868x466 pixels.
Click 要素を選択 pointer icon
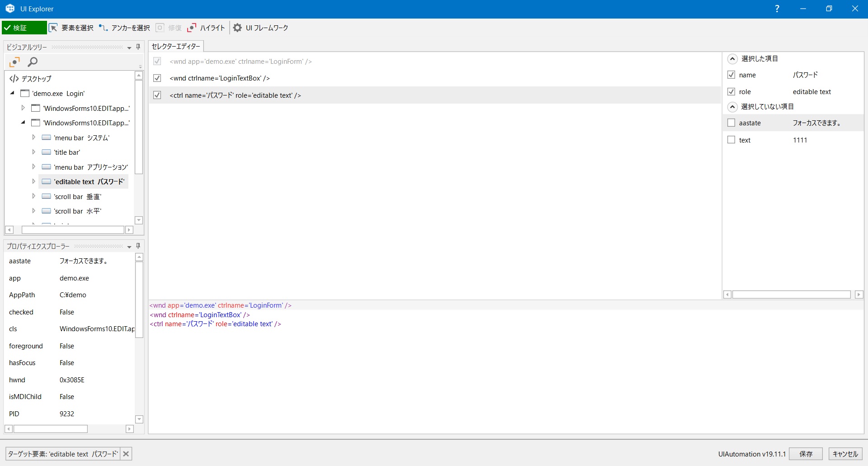pyautogui.click(x=53, y=28)
